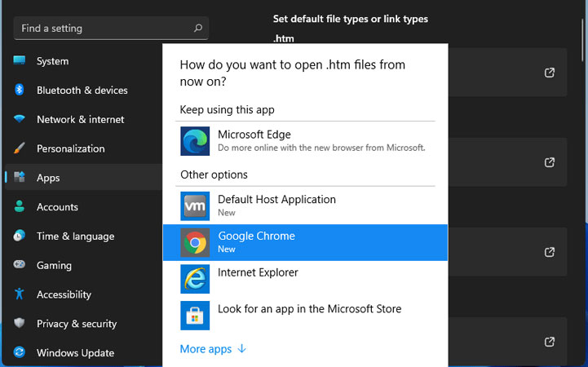Click the Microsoft Store bag icon
The image size is (588, 367).
coord(195,316)
